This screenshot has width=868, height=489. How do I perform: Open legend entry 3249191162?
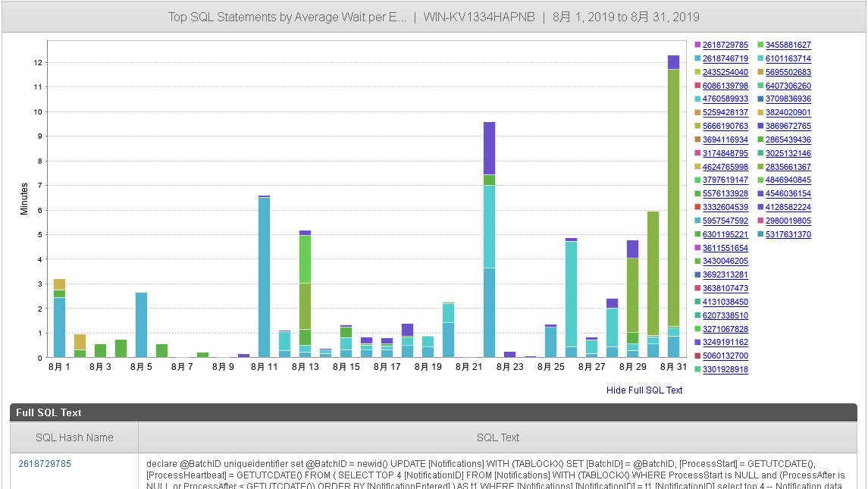point(725,342)
